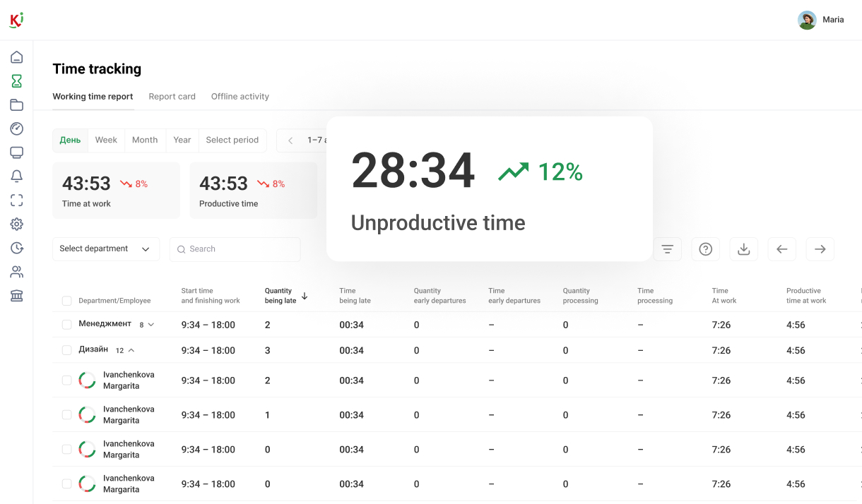Viewport: 862px width, 504px height.
Task: Download the report via the download icon
Action: pos(743,248)
